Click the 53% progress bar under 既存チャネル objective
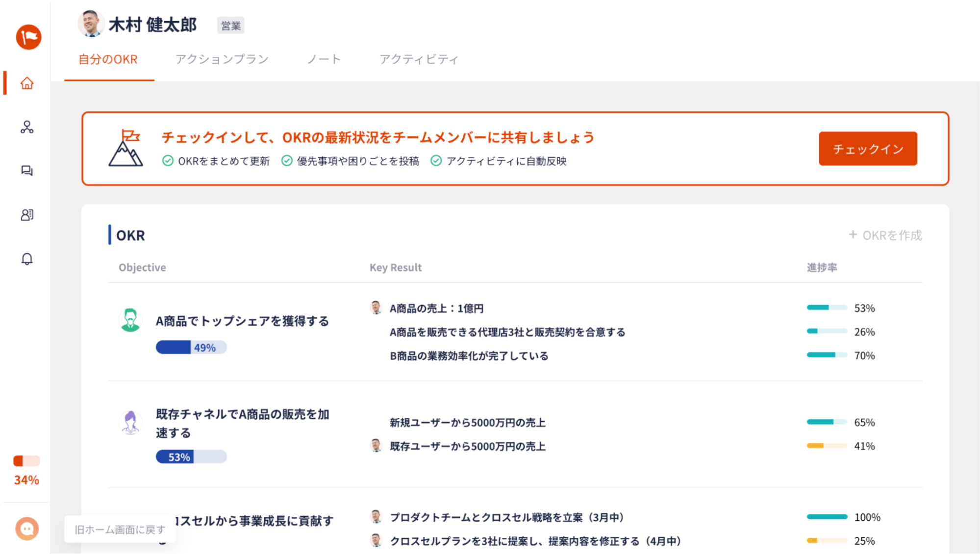Image resolution: width=980 pixels, height=554 pixels. (x=191, y=457)
